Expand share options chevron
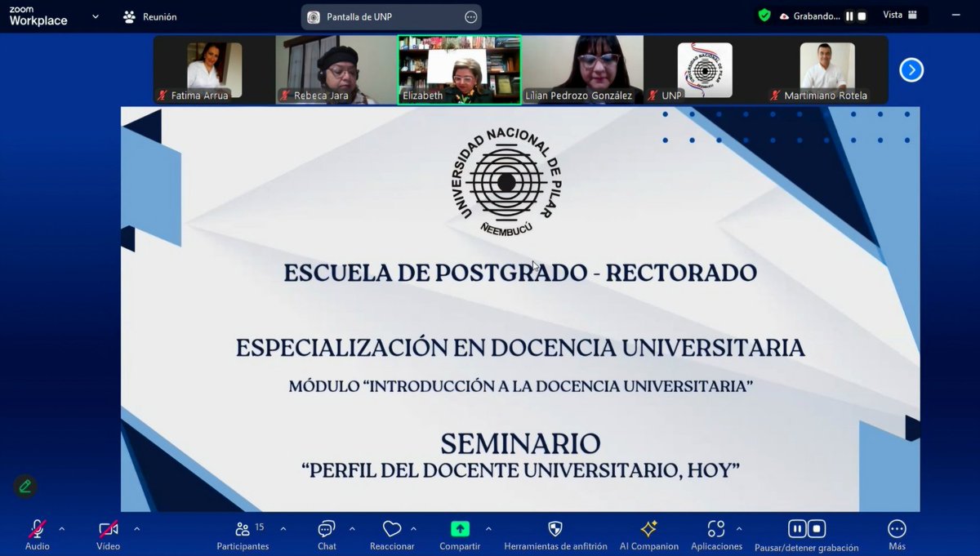Screen dimensions: 980x556 point(488,529)
